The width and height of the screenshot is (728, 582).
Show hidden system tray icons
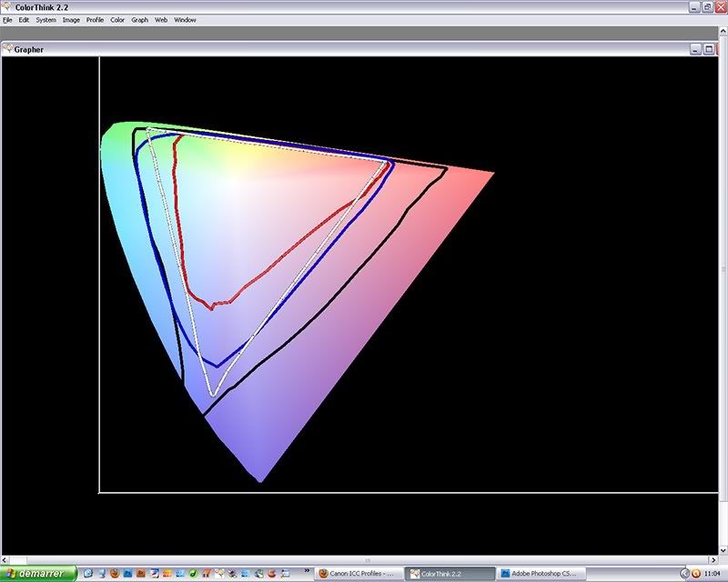point(684,574)
